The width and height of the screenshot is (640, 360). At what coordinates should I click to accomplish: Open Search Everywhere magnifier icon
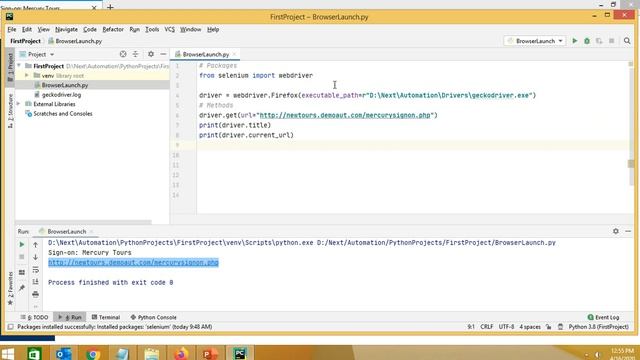(627, 41)
